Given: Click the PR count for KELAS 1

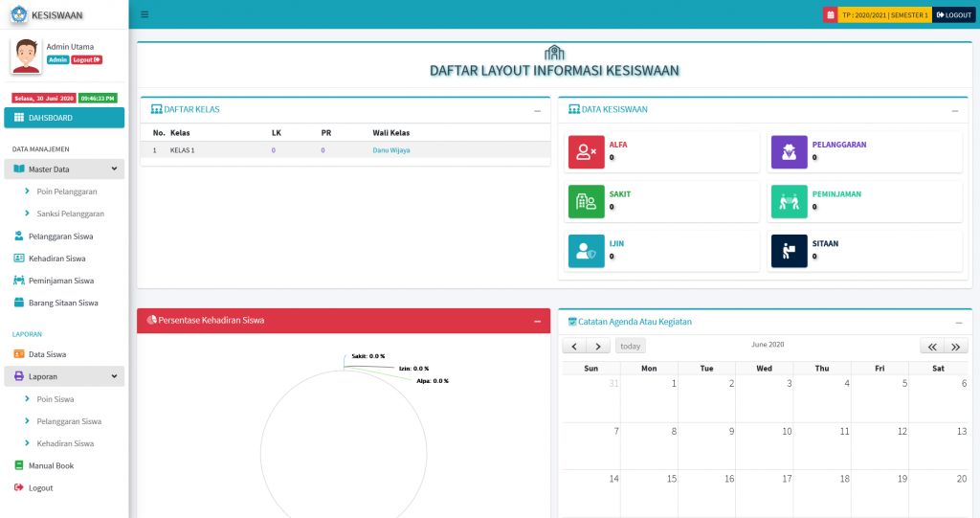Looking at the screenshot, I should pos(323,150).
